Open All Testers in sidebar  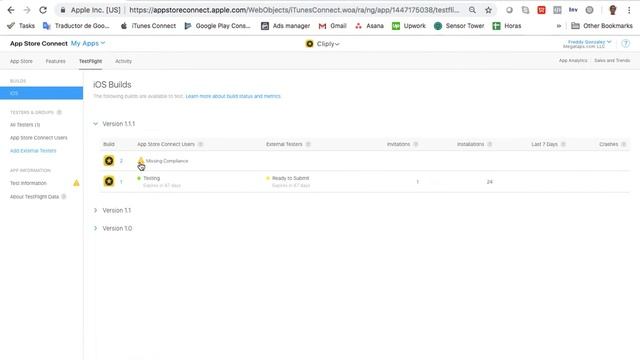tap(25, 125)
